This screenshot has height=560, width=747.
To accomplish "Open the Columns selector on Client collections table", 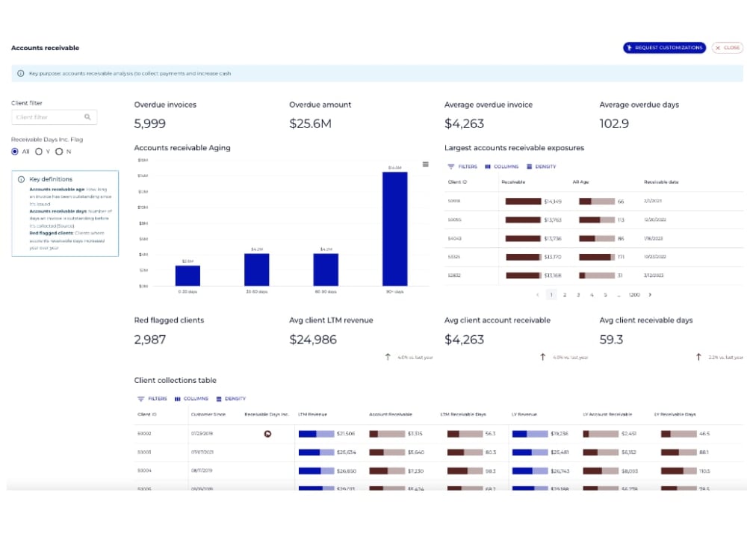I will click(178, 398).
